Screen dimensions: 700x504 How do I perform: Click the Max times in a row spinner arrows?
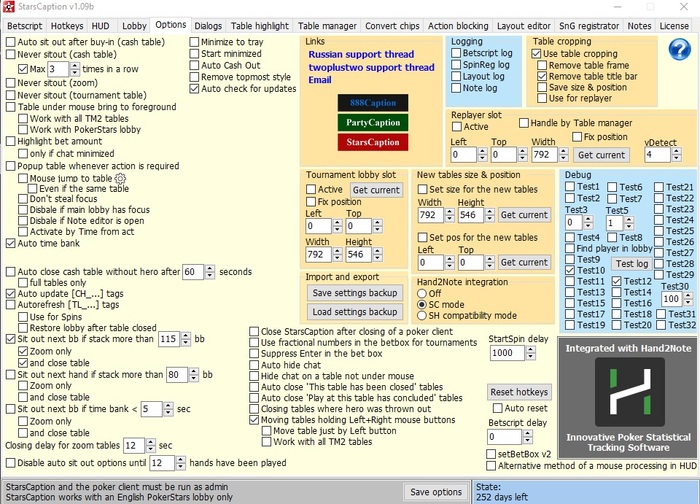(75, 69)
